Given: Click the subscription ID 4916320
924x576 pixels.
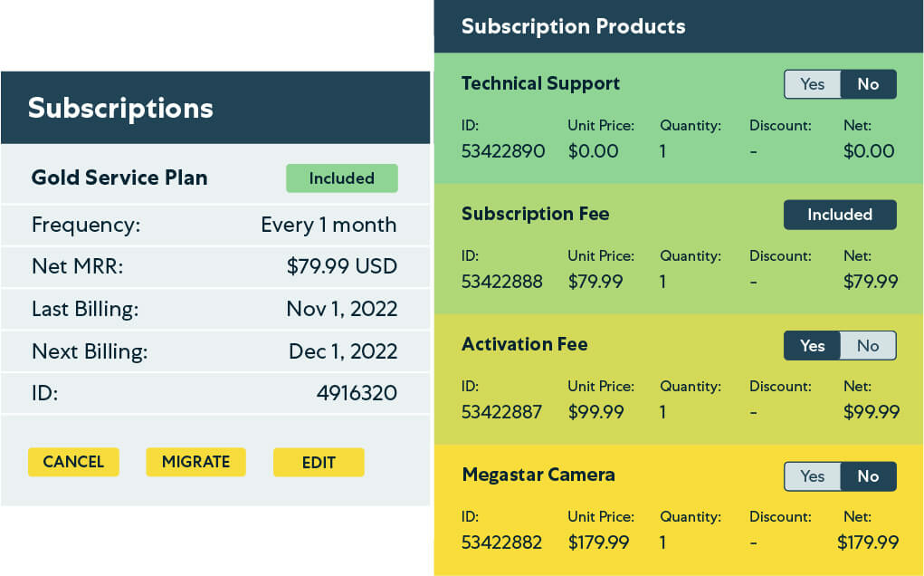Looking at the screenshot, I should coord(357,393).
